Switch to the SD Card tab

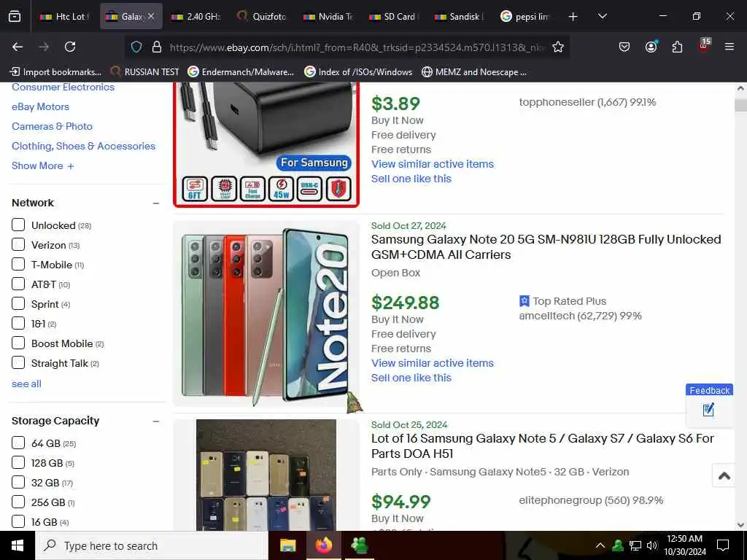[x=395, y=17]
